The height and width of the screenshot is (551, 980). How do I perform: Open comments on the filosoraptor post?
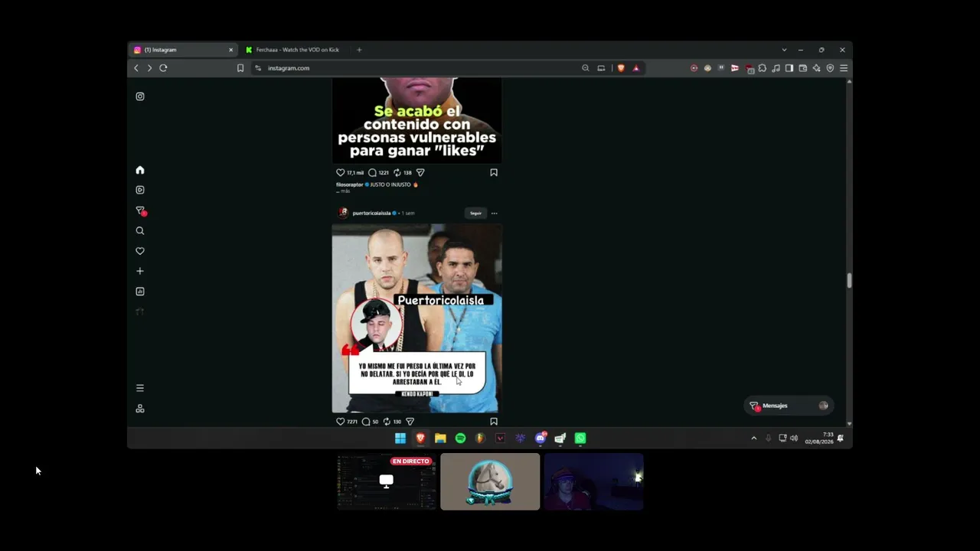point(372,173)
